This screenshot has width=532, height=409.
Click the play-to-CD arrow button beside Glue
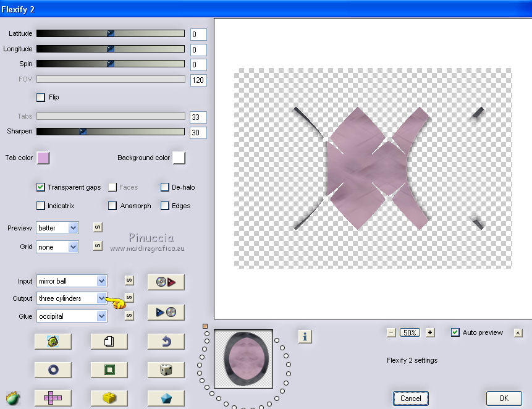(x=166, y=312)
